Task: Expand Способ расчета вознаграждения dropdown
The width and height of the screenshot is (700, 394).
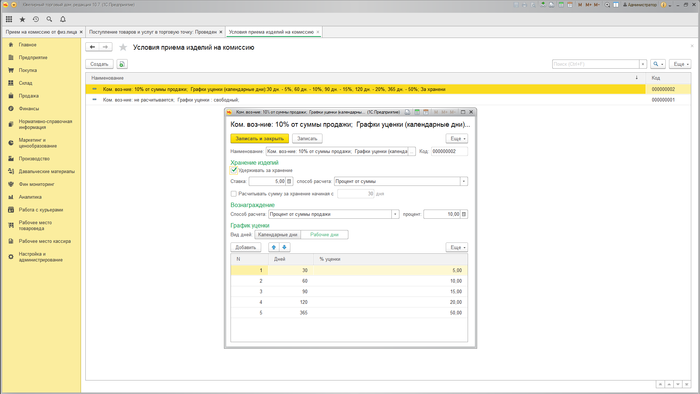Action: pos(395,214)
